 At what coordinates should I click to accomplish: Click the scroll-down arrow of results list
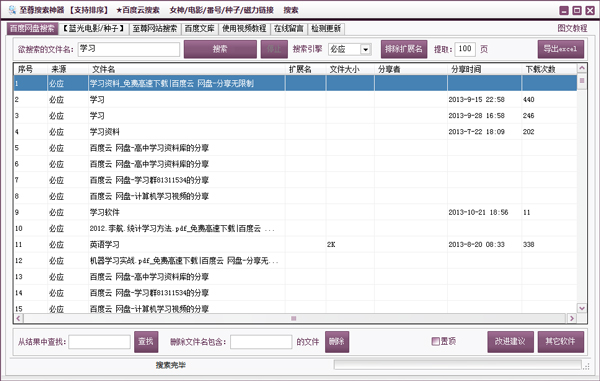coord(582,308)
